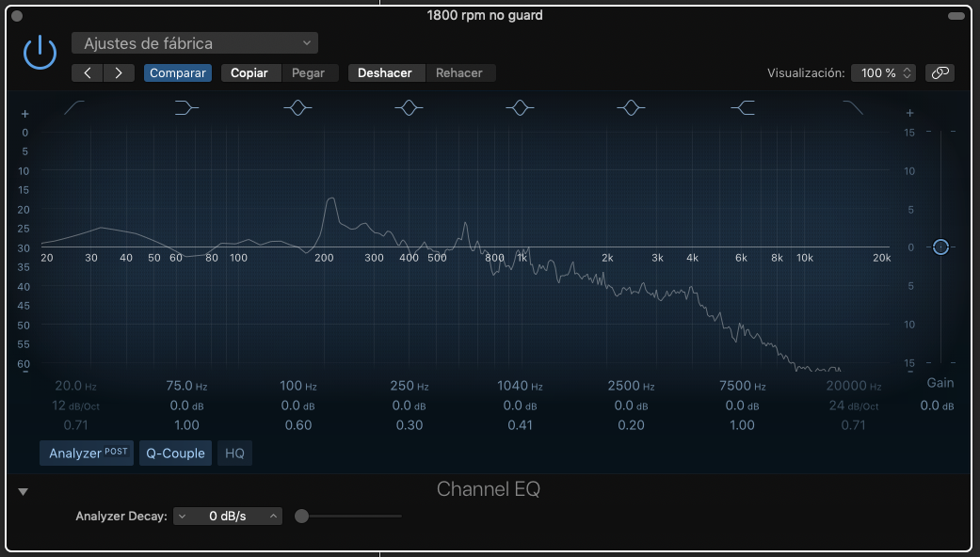Screen dimensions: 980x557
Task: Toggle the high shelf band icon
Action: (x=743, y=107)
